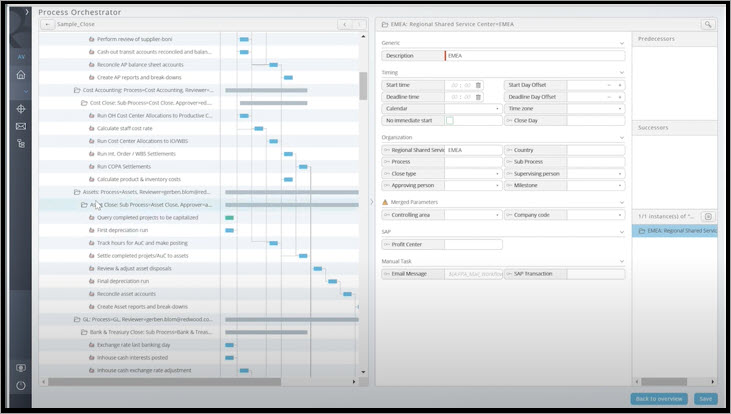Expand the left navigation sidebar chevron

(x=27, y=12)
